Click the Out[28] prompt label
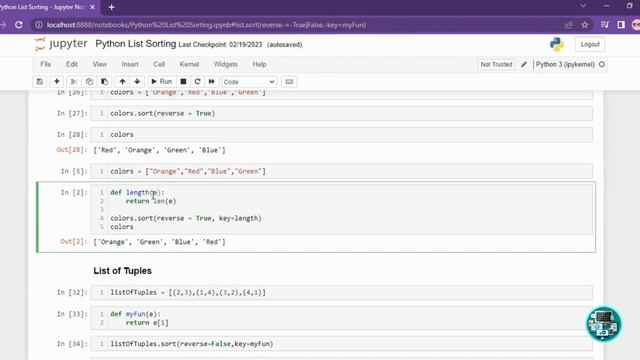 [72, 150]
